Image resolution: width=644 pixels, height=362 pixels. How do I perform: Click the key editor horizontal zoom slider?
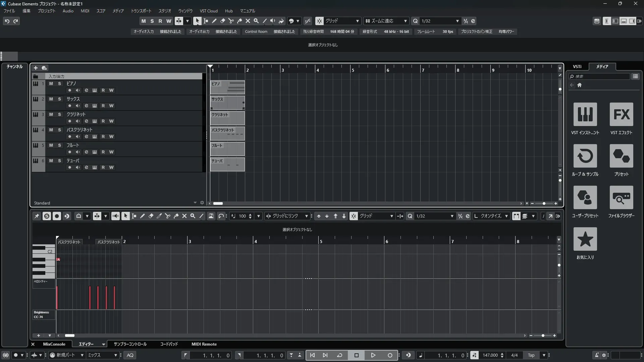[x=543, y=336]
